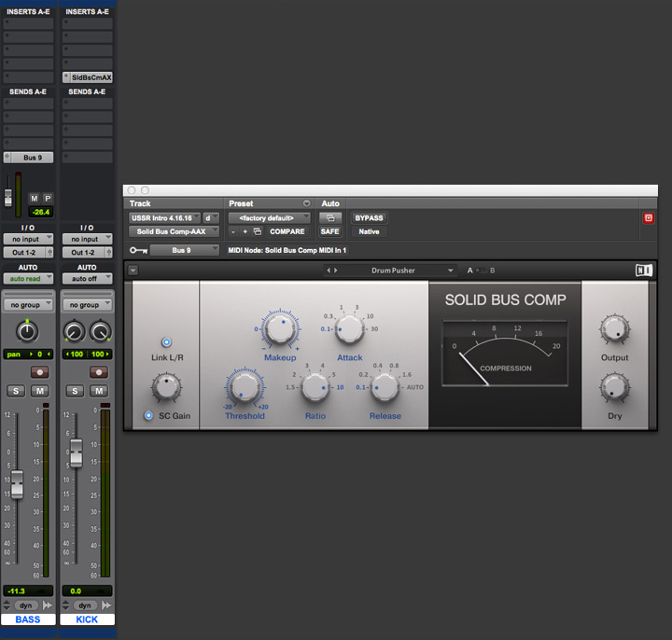The image size is (672, 640).
Task: Toggle the SC Gain enable button
Action: 148,415
